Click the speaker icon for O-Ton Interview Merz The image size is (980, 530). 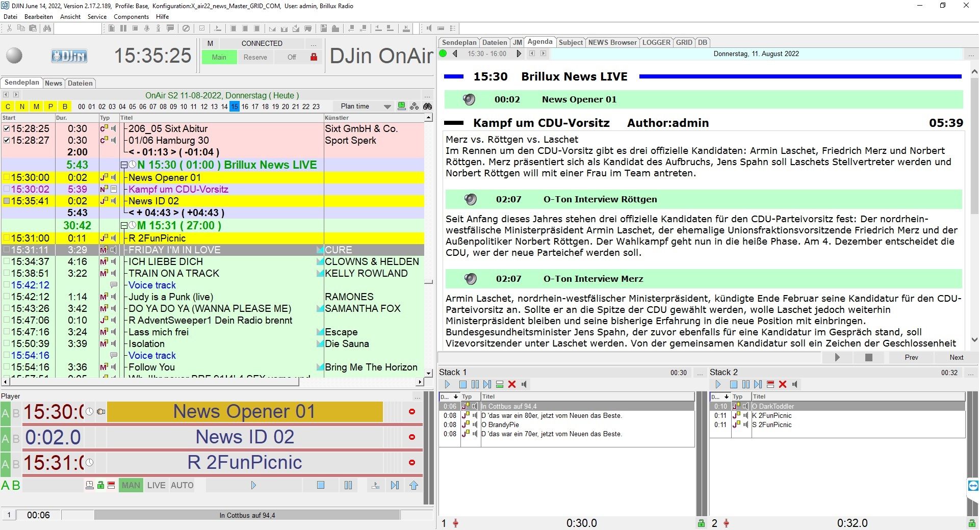click(x=470, y=279)
